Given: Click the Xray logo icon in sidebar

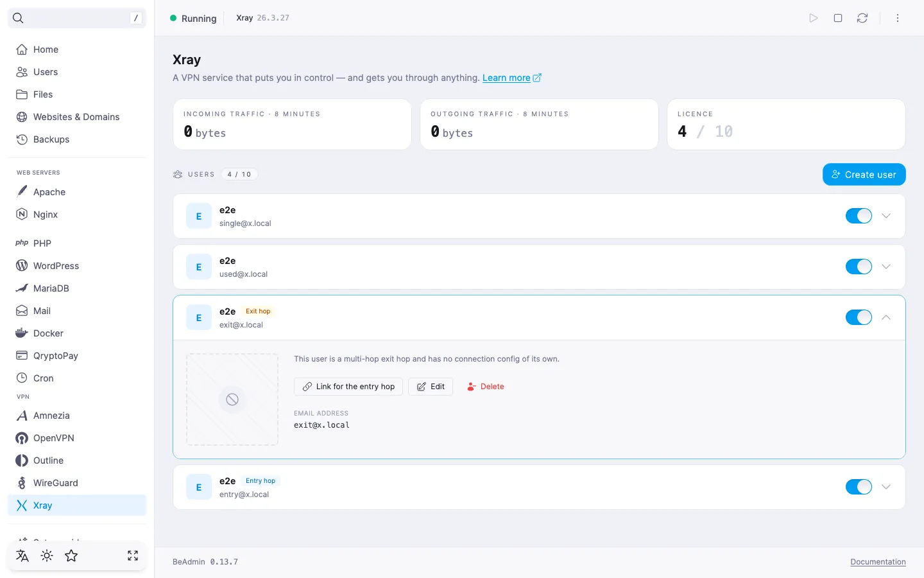Looking at the screenshot, I should pos(22,505).
